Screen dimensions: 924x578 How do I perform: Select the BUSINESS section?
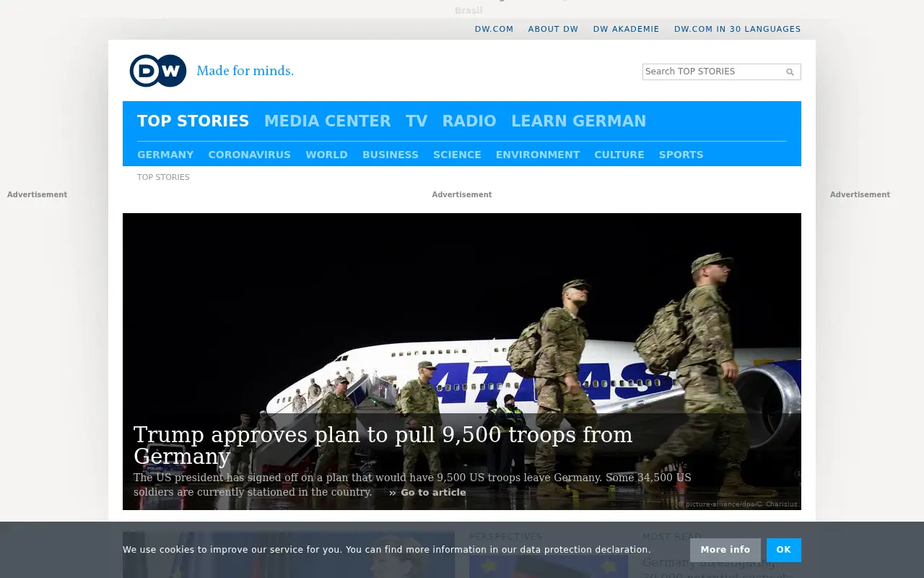391,155
